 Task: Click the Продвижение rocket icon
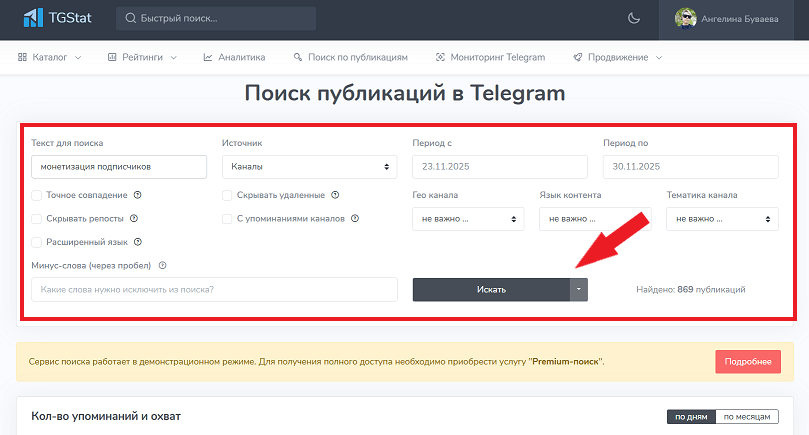coord(578,57)
